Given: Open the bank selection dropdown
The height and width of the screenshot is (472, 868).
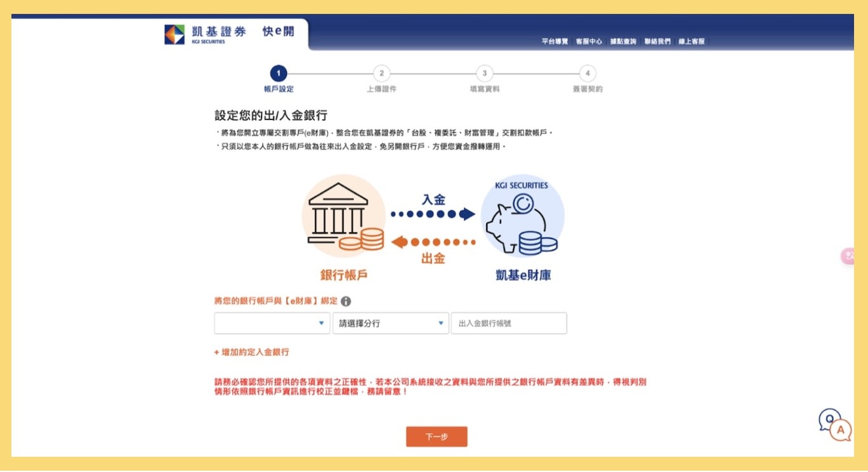Looking at the screenshot, I should pos(272,323).
